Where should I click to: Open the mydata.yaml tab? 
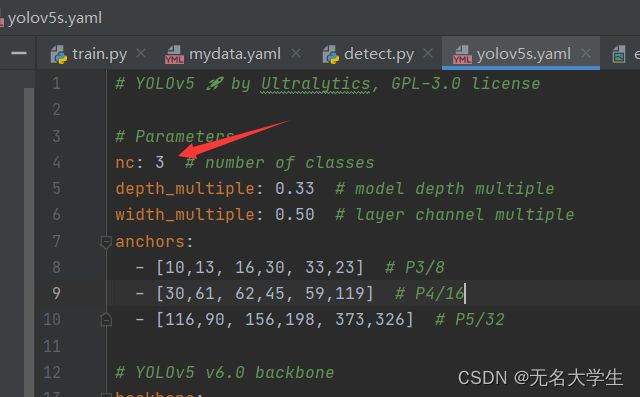point(235,54)
